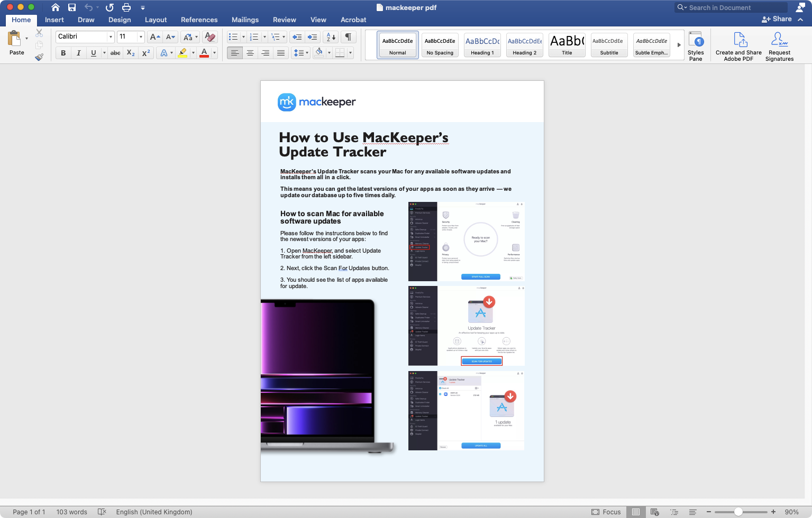Clear all formatting with eraser icon
This screenshot has height=518, width=812.
coord(210,36)
